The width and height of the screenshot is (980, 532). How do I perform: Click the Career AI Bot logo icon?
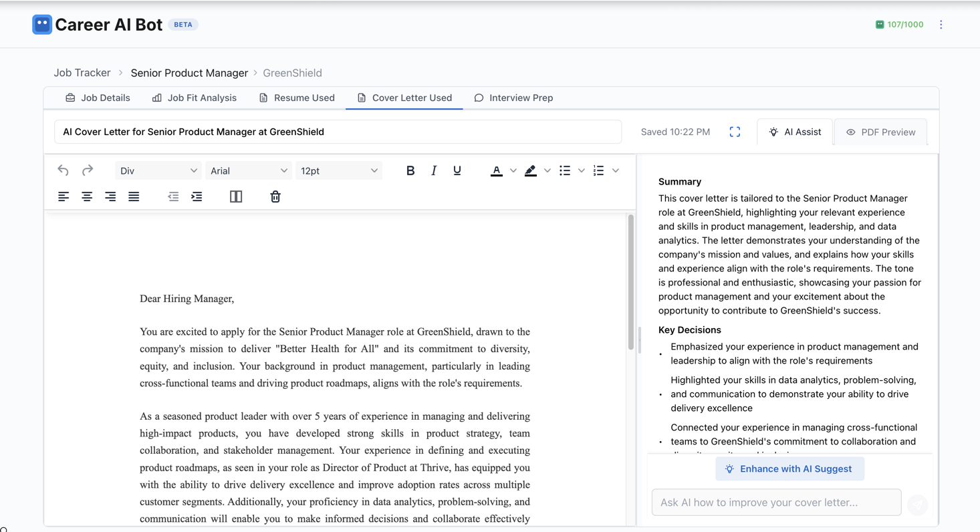(42, 25)
